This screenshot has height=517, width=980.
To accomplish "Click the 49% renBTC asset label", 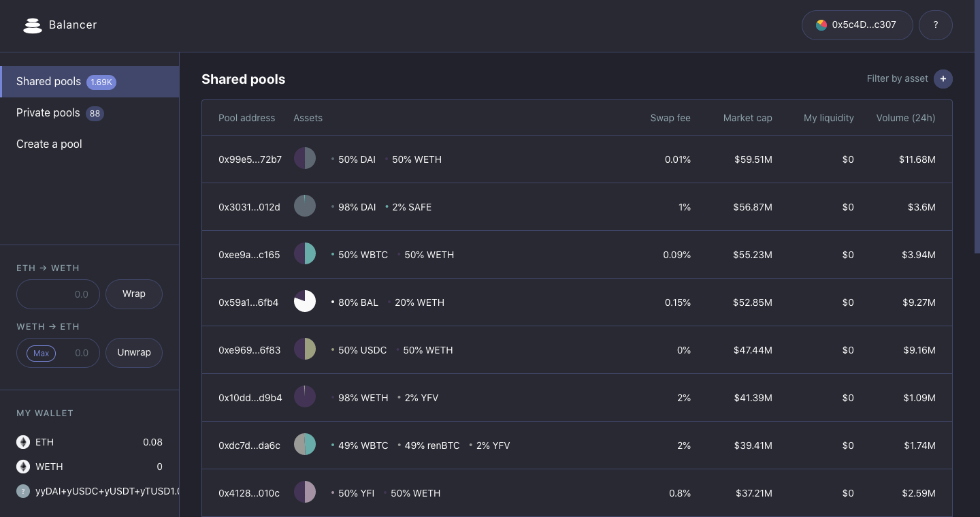I will click(432, 445).
